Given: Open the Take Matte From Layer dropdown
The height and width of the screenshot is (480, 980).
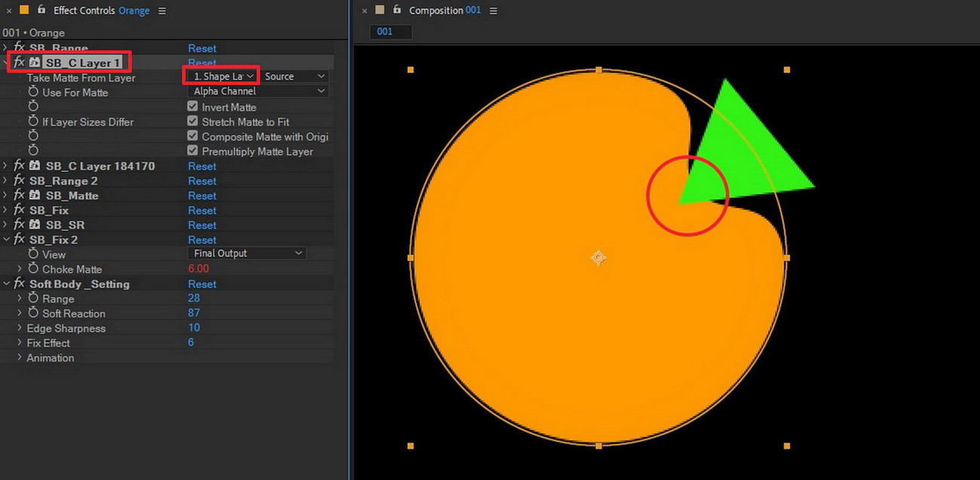Looking at the screenshot, I should pos(221,76).
